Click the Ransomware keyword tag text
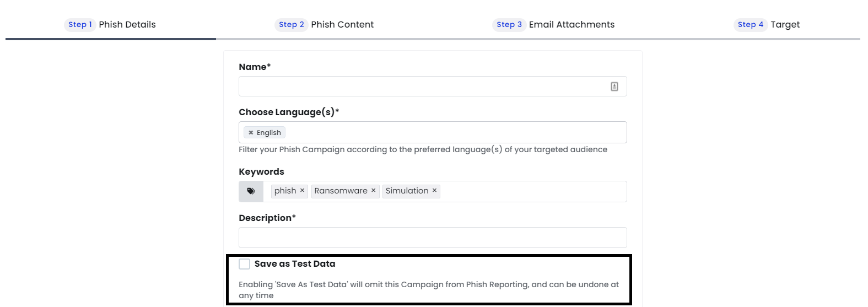Viewport: 868px width, 307px height. click(341, 191)
